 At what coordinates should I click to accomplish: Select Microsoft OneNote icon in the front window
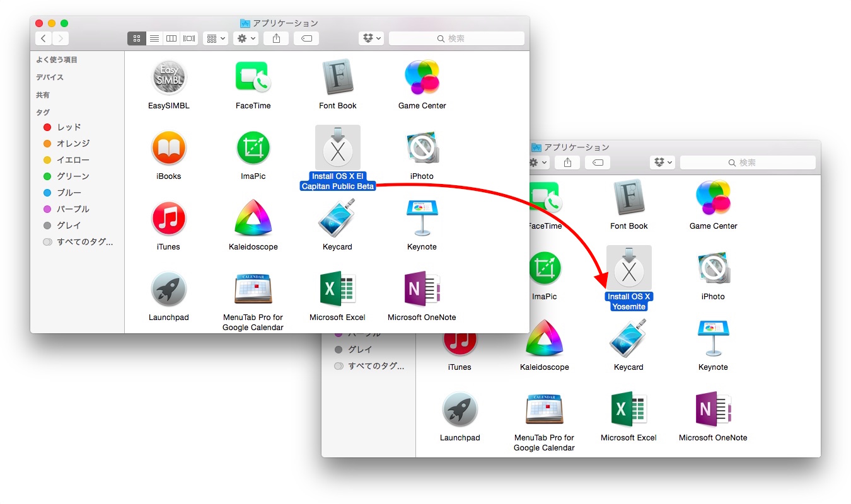pos(422,289)
